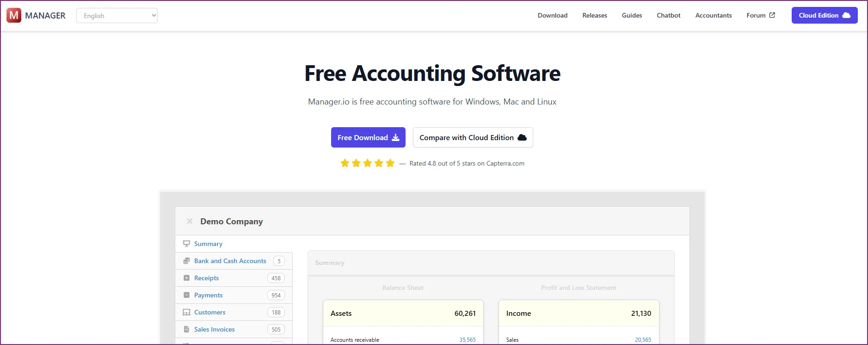Viewport: 868px width, 345px height.
Task: Go to the Releases page
Action: click(595, 15)
